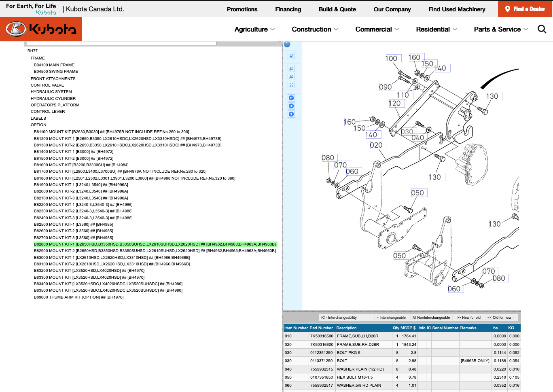Screen dimensions: 553x392
Task: Open LABELS category
Action: (x=38, y=119)
